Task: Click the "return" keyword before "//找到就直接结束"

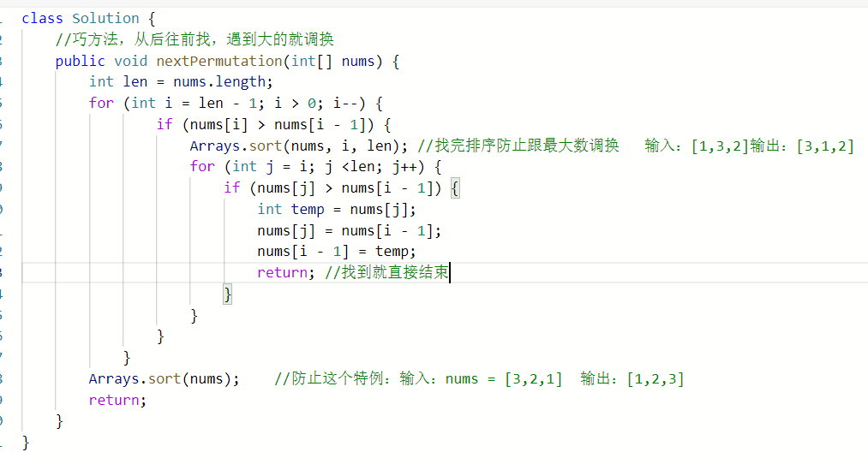Action: (x=282, y=273)
